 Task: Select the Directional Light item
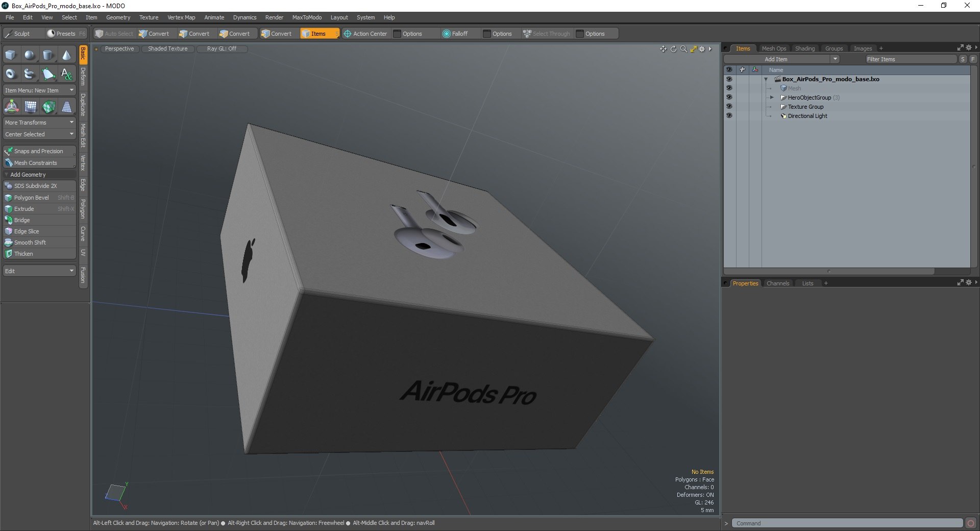point(807,116)
